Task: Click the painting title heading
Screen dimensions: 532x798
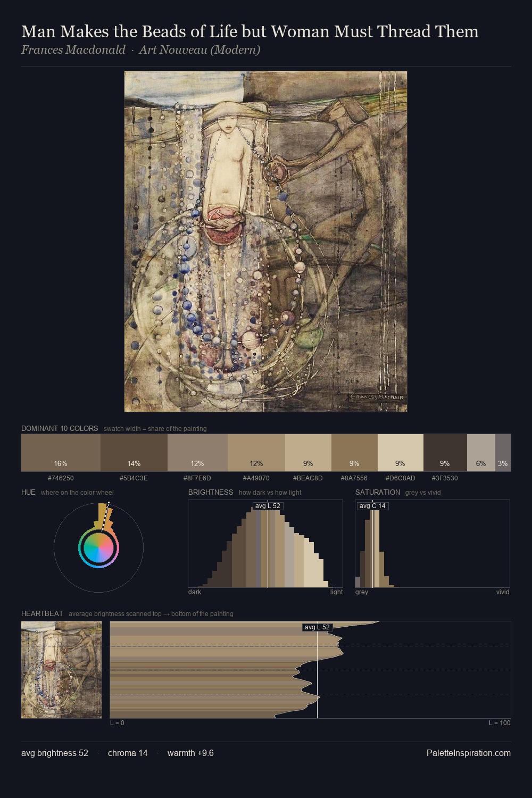Action: click(x=250, y=31)
